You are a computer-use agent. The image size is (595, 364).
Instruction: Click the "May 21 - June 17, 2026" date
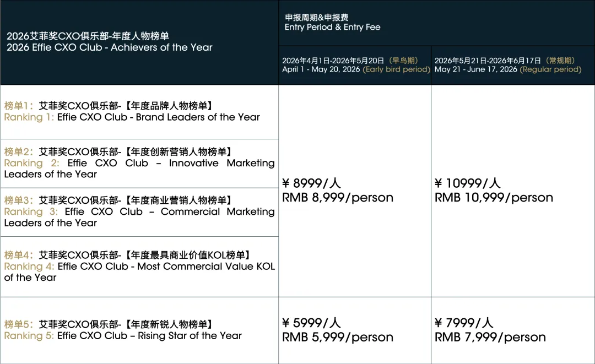point(475,69)
